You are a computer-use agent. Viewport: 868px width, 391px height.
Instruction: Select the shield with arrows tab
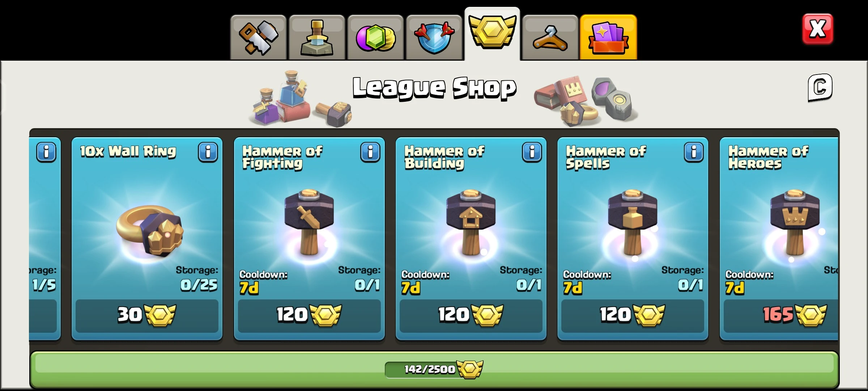[434, 38]
